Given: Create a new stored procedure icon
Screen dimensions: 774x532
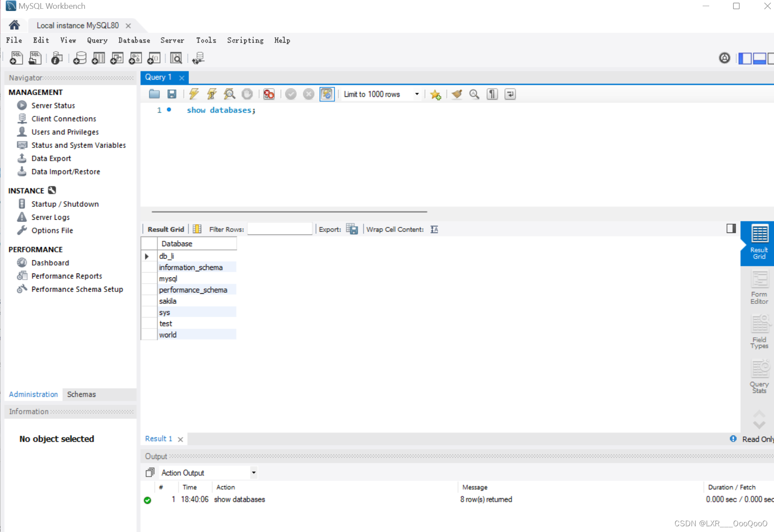Looking at the screenshot, I should click(135, 58).
